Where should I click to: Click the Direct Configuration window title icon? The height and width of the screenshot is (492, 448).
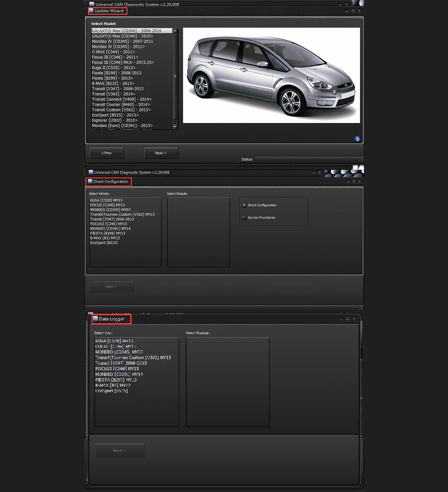coord(90,181)
